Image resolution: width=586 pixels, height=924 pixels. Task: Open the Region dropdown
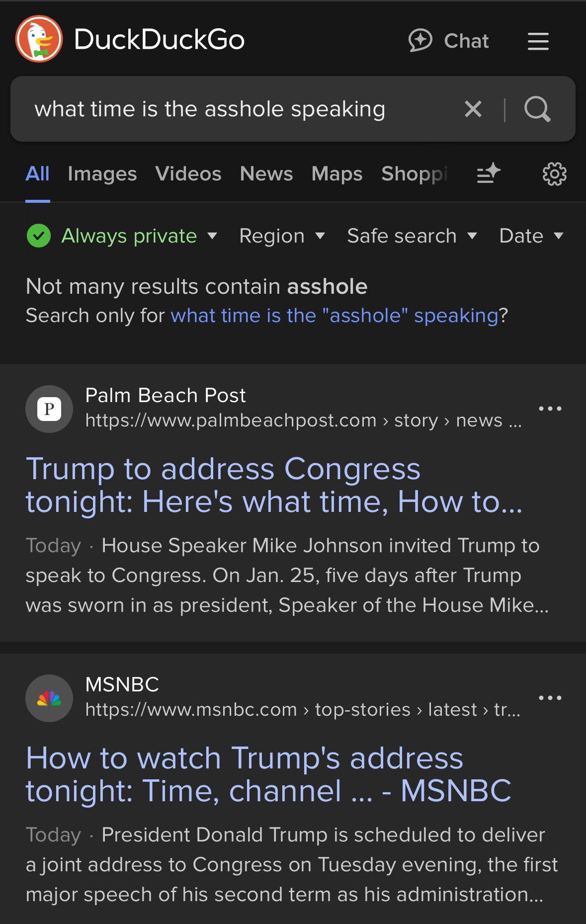[282, 236]
